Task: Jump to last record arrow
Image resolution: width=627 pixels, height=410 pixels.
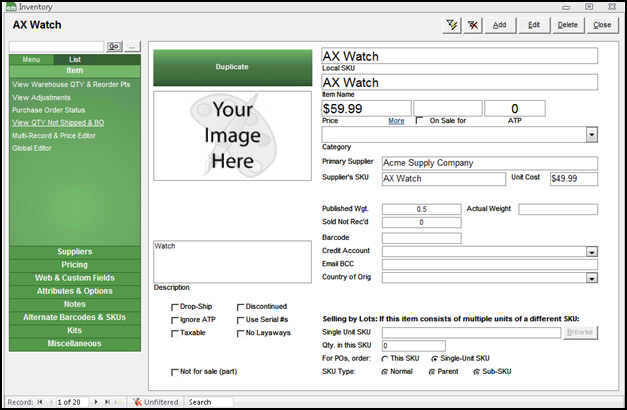Action: pos(107,402)
